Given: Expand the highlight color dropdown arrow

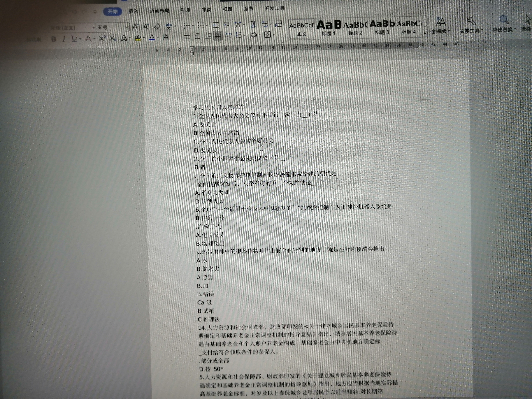Looking at the screenshot, I should coord(144,38).
